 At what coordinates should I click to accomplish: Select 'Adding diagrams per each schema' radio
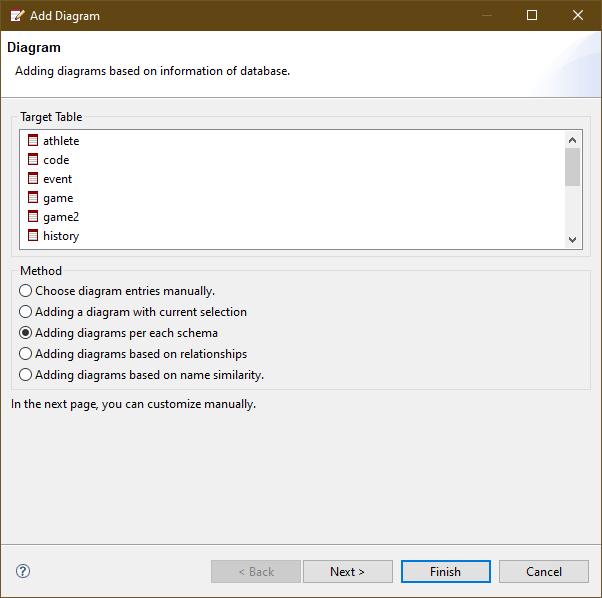(x=26, y=333)
